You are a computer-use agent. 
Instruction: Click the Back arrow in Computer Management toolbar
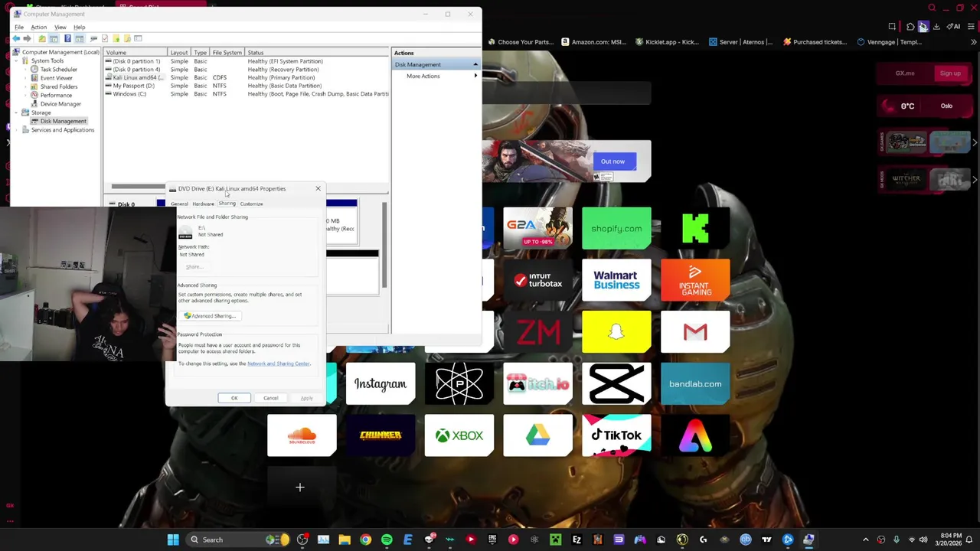(x=17, y=38)
